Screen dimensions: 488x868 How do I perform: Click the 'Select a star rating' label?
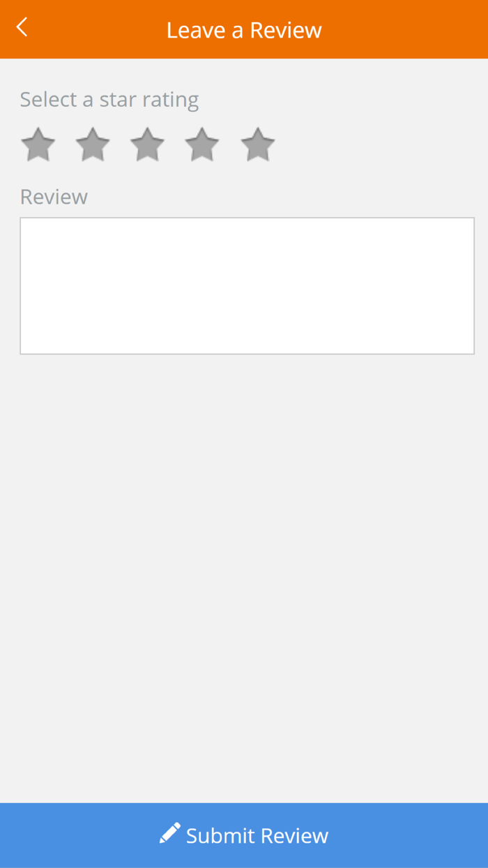[x=109, y=100]
